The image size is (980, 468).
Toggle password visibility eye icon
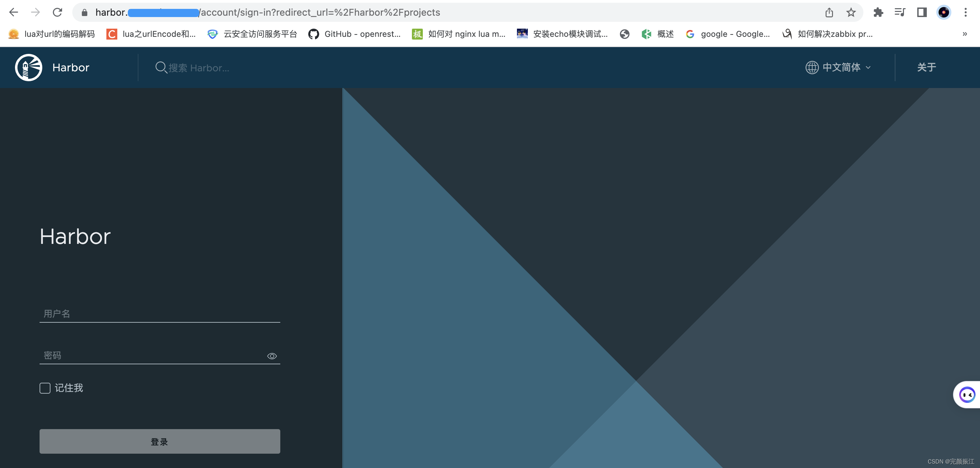[272, 356]
